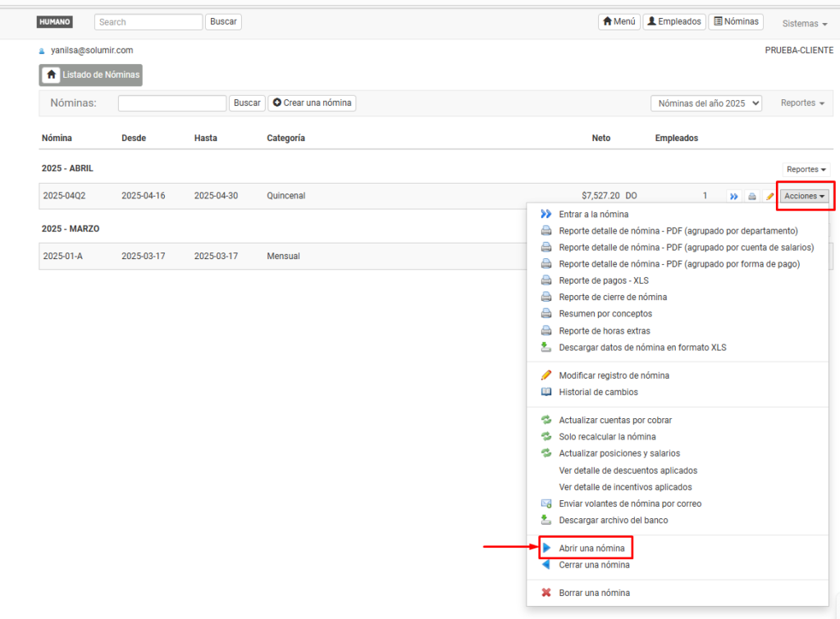This screenshot has height=619, width=840.
Task: Open the Sistemas dropdown in the top bar
Action: point(804,24)
